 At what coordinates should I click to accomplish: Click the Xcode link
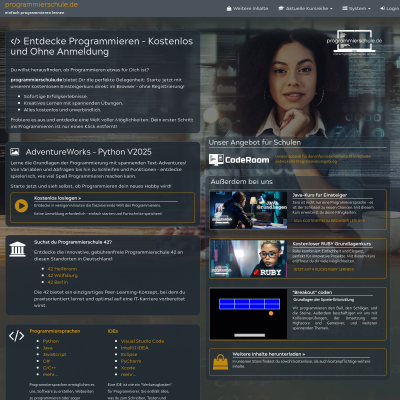coord(128,368)
